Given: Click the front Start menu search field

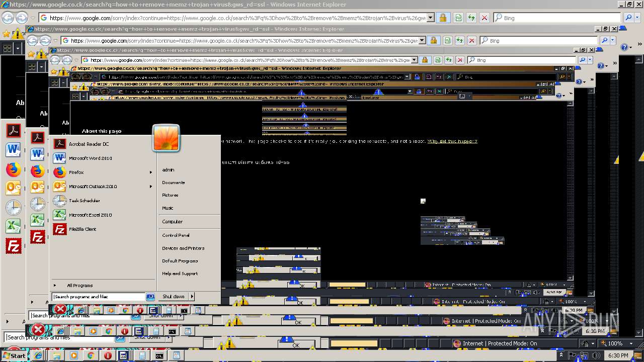Looking at the screenshot, I should pos(99,297).
